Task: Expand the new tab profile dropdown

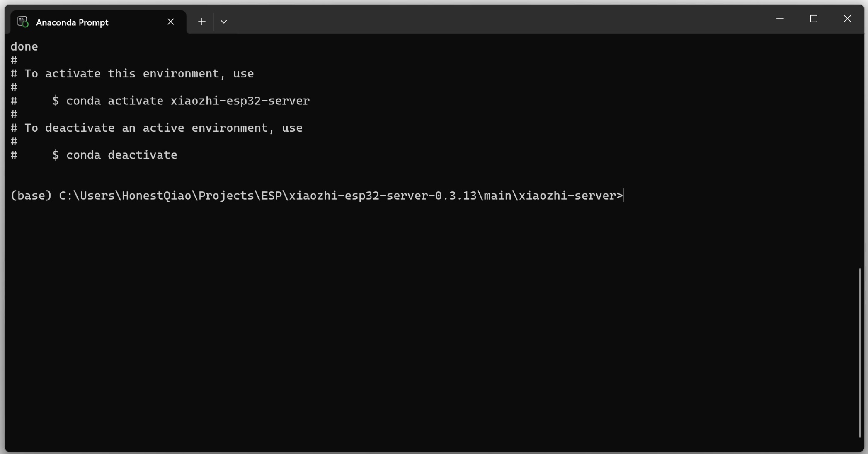Action: tap(224, 22)
